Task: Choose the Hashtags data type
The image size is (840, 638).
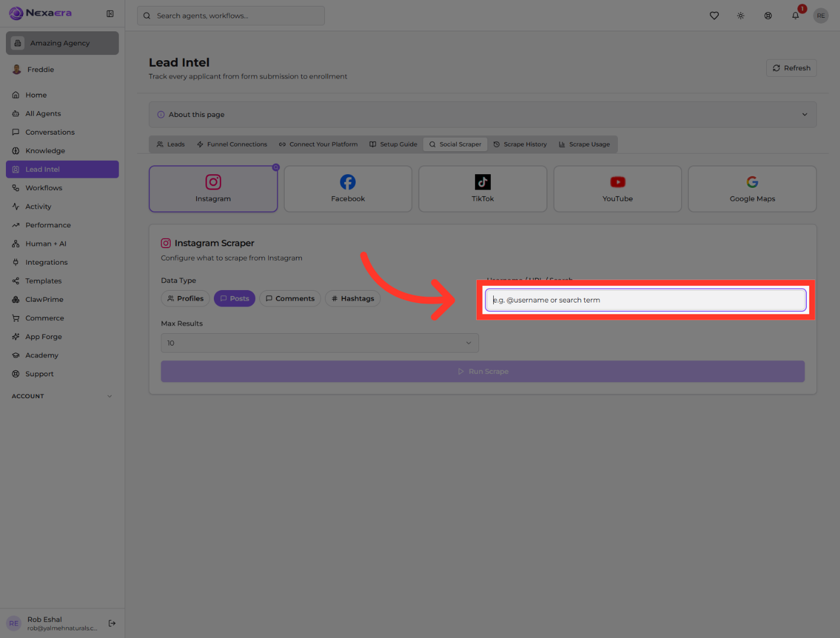Action: coord(353,298)
